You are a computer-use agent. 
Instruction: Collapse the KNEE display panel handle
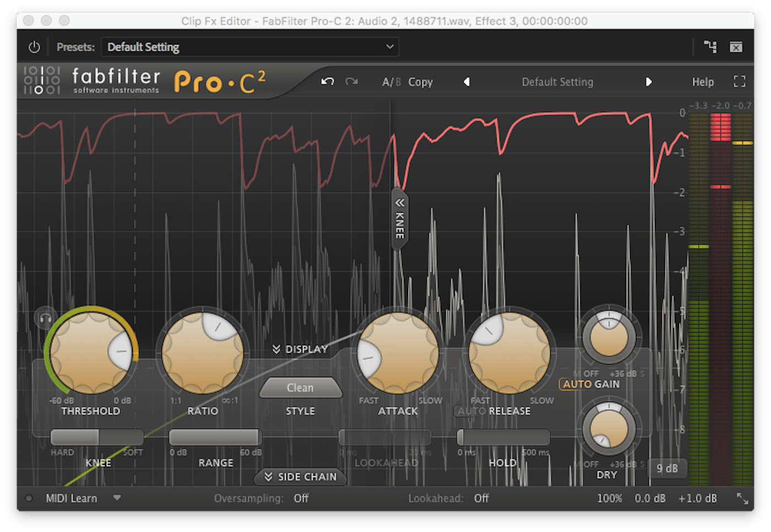[x=400, y=219]
